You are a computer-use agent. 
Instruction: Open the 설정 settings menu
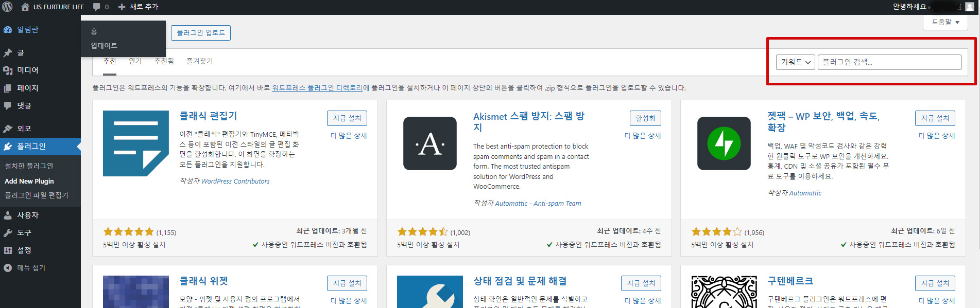point(24,250)
